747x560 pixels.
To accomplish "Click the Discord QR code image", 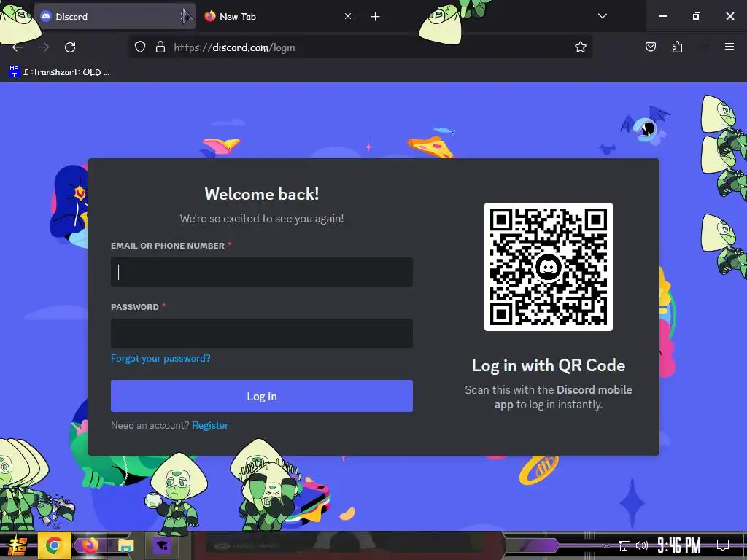I will [549, 267].
